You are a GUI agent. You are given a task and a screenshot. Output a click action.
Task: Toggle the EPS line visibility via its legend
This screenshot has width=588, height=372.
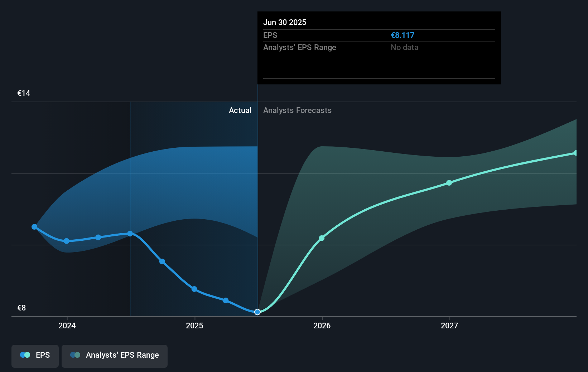pyautogui.click(x=35, y=356)
